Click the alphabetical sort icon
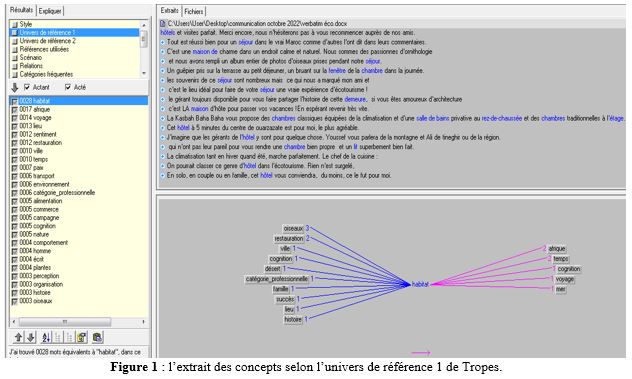The height and width of the screenshot is (379, 632). [x=46, y=337]
